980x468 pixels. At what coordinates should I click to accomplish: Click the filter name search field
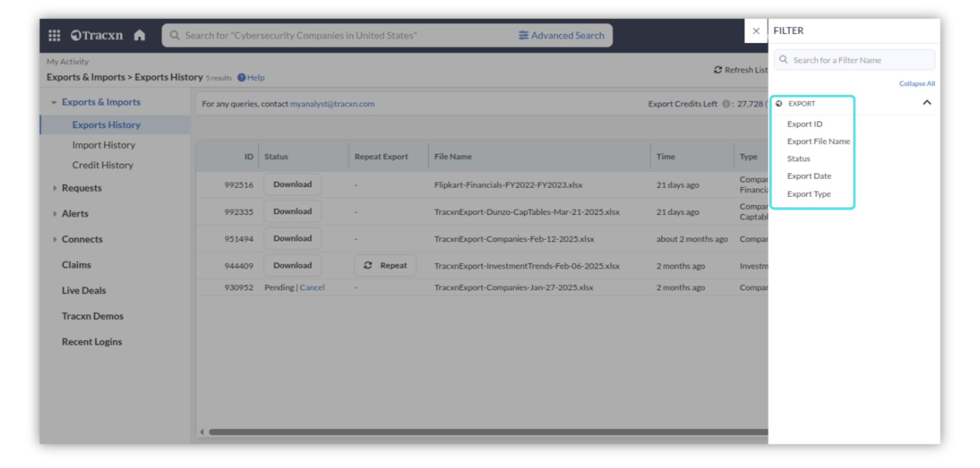point(860,60)
